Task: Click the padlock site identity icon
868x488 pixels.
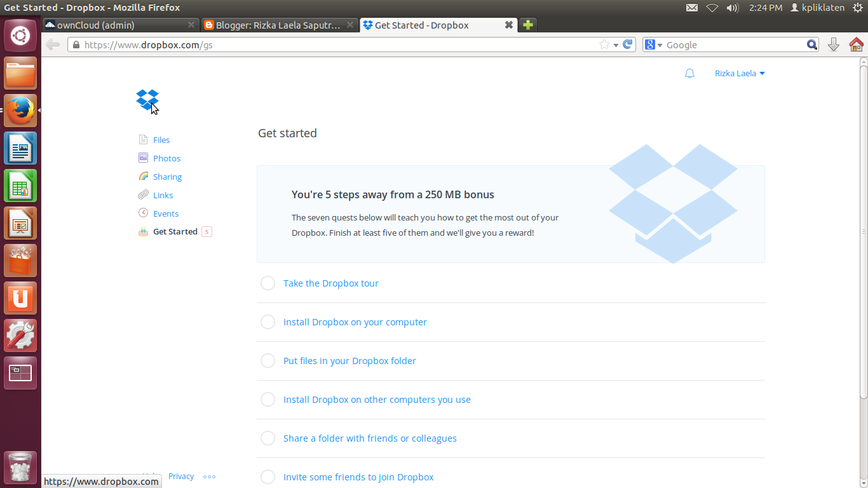Action: [x=76, y=45]
